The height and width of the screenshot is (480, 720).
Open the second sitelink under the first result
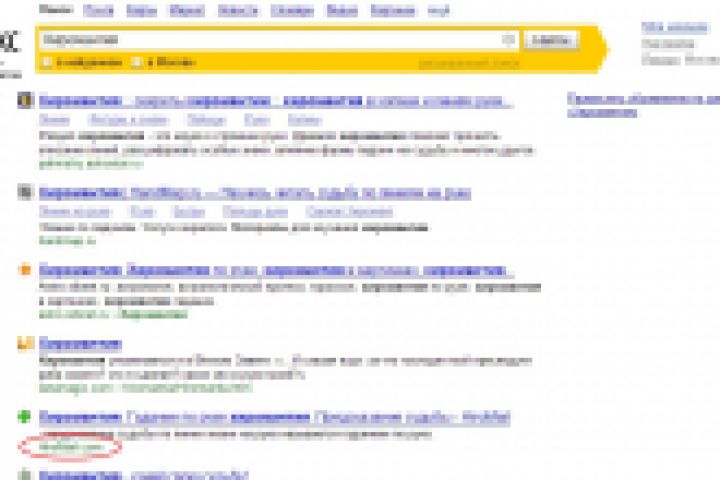pyautogui.click(x=129, y=120)
